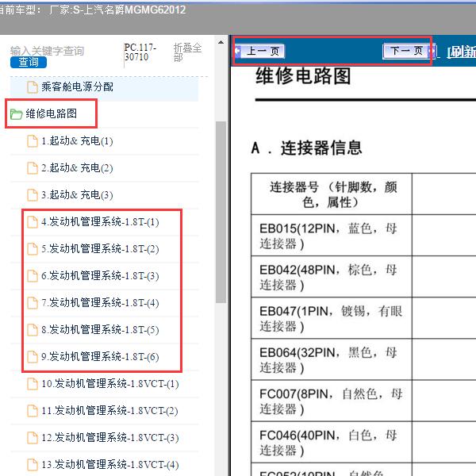476x476 pixels.
Task: Click 折叠全部 to collapse all
Action: [x=187, y=52]
